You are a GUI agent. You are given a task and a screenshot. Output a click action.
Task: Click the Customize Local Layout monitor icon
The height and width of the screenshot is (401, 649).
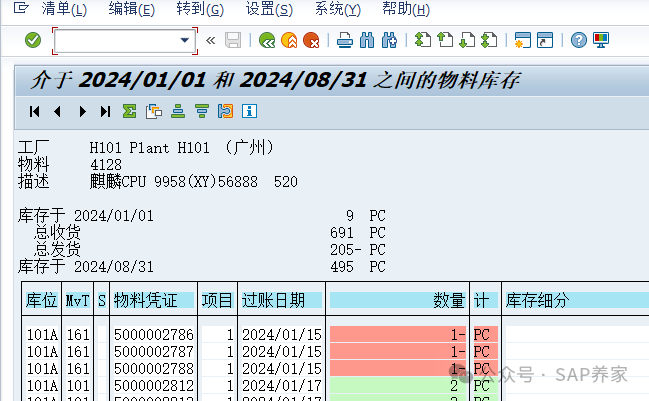coord(601,41)
